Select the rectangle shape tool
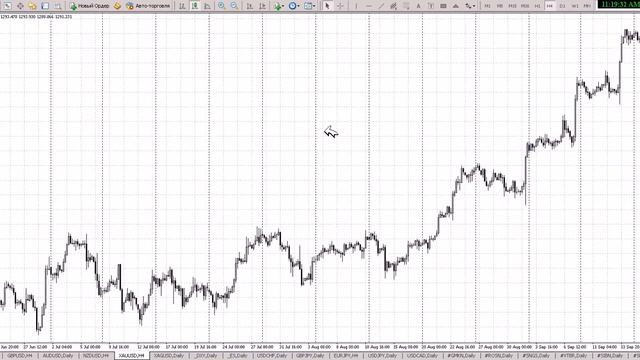Image resolution: width=640 pixels, height=360 pixels. [x=443, y=6]
